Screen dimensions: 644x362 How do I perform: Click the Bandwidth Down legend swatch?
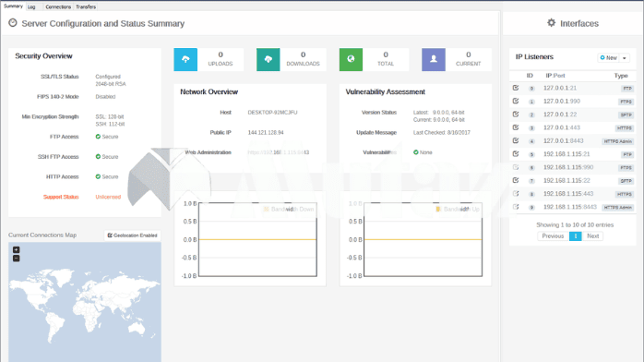(x=266, y=209)
